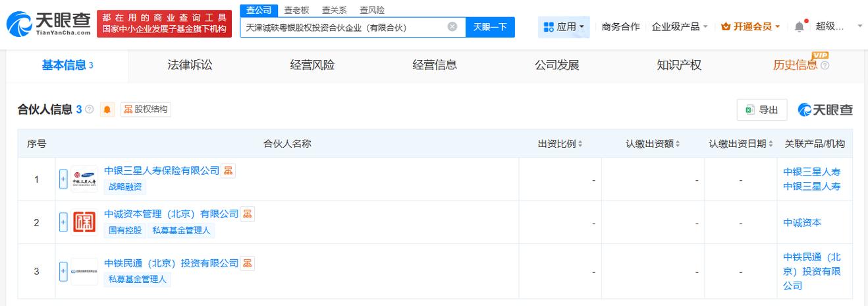Viewport: 868px width, 306px height.
Task: Click the help question mark beside 合伙人信息
Action: coord(90,109)
